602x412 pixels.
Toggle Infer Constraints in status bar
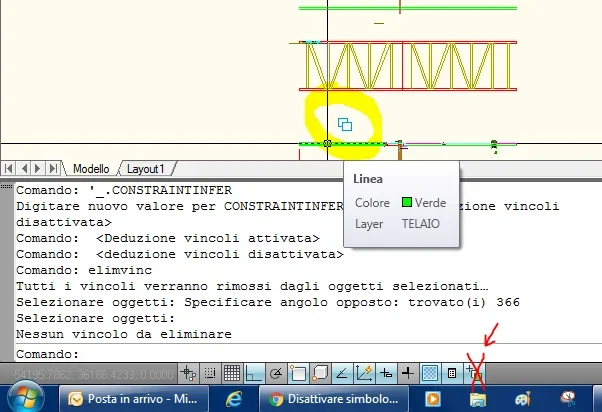(x=188, y=373)
